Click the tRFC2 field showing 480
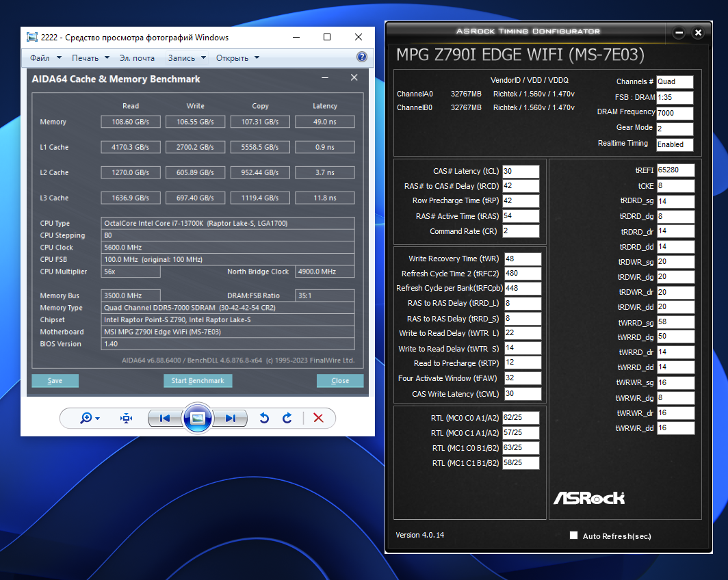Viewport: 728px width, 580px height. (x=523, y=274)
